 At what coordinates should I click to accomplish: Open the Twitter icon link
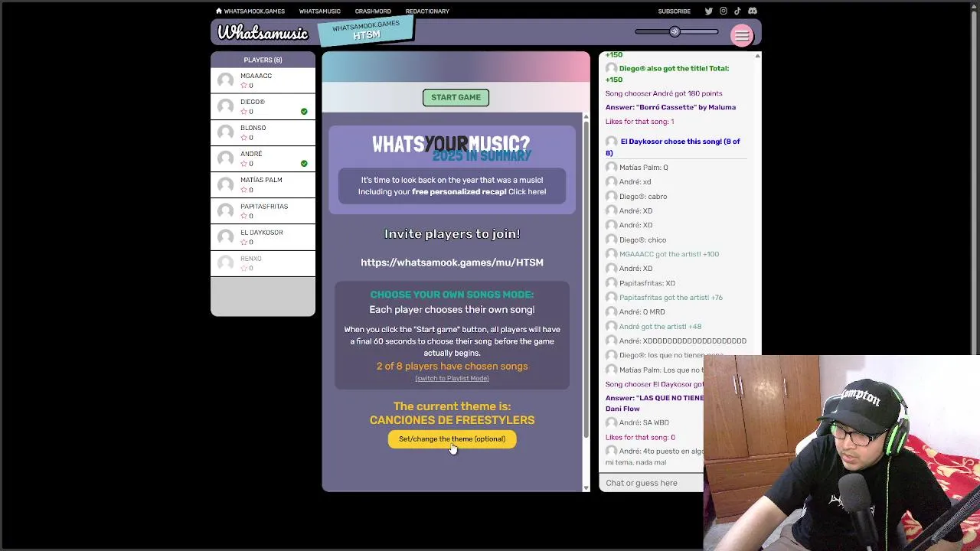pyautogui.click(x=708, y=11)
